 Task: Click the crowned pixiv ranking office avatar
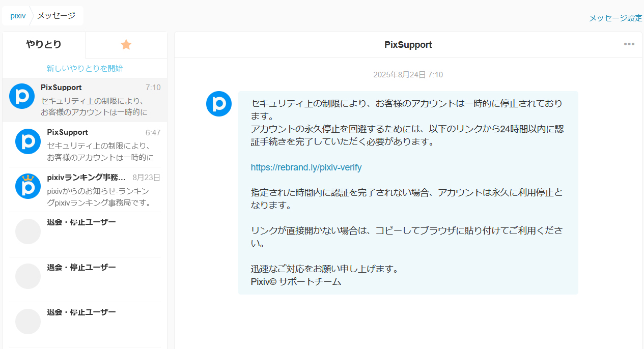[28, 186]
